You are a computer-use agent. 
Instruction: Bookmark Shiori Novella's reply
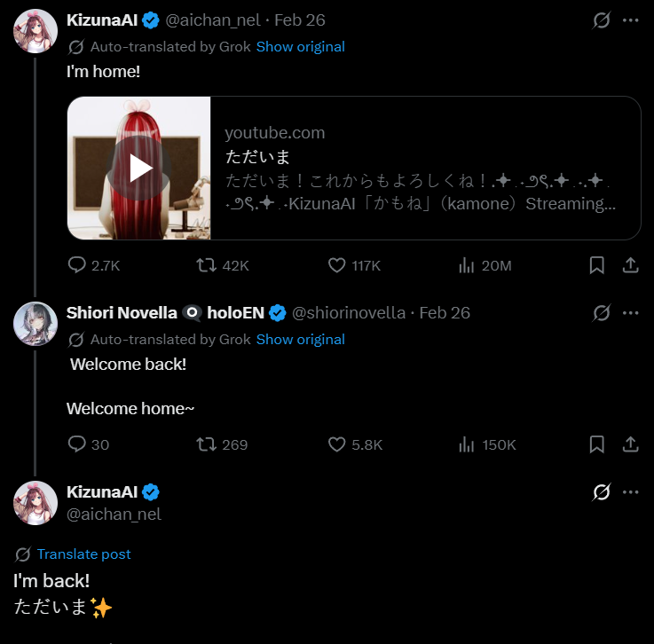coord(597,444)
